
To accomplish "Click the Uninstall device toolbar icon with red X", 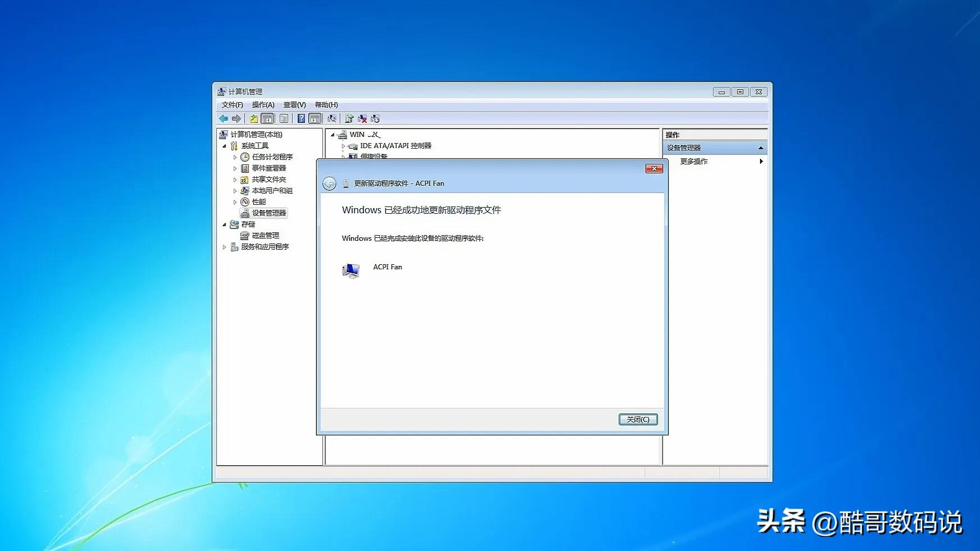I will tap(363, 118).
